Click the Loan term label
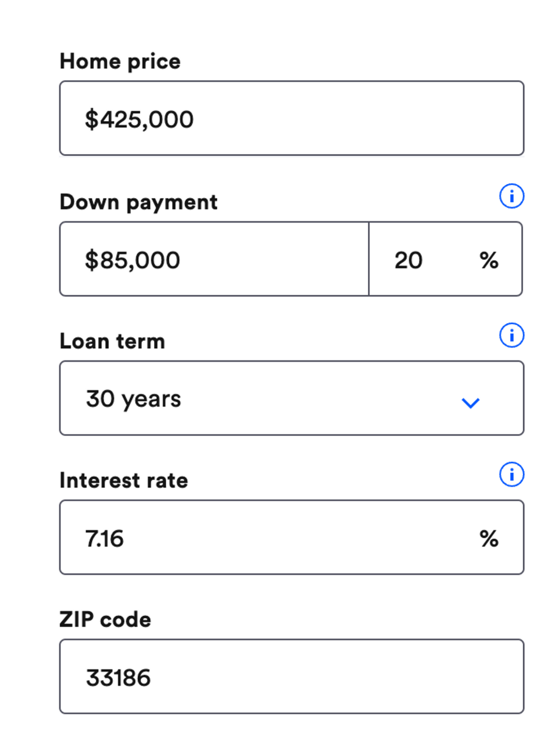560x755 pixels. (113, 341)
